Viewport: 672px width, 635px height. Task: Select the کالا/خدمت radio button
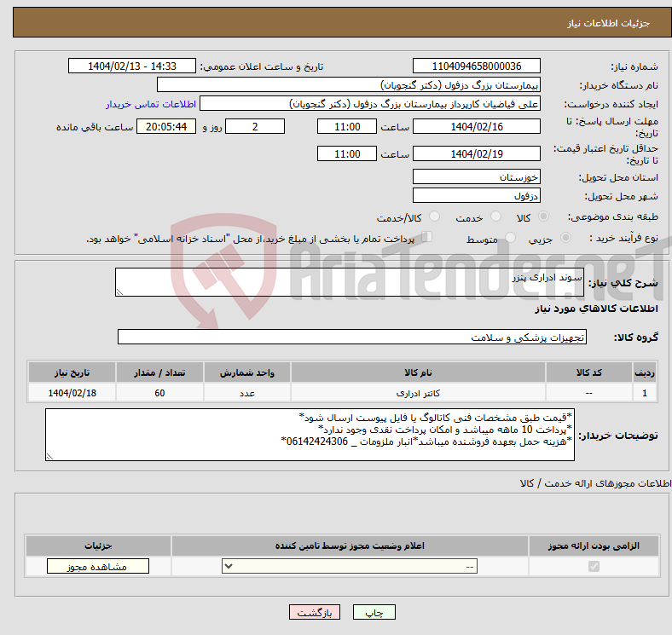click(434, 216)
